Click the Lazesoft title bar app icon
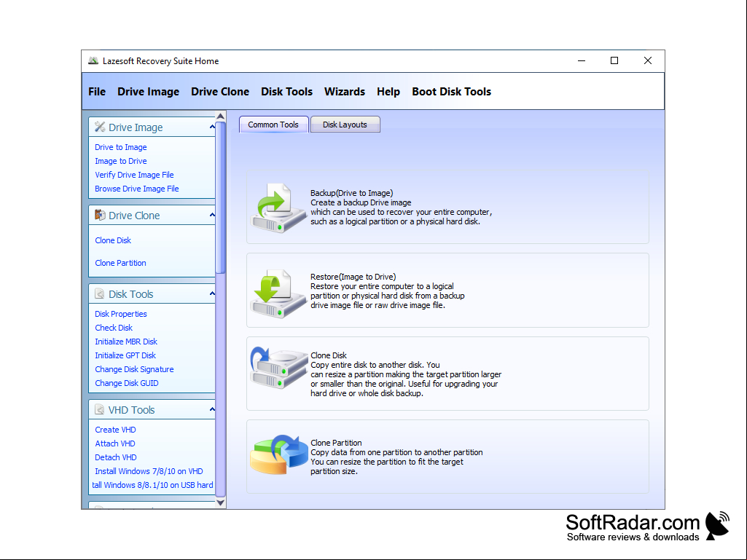Viewport: 747px width, 560px height. [x=93, y=60]
